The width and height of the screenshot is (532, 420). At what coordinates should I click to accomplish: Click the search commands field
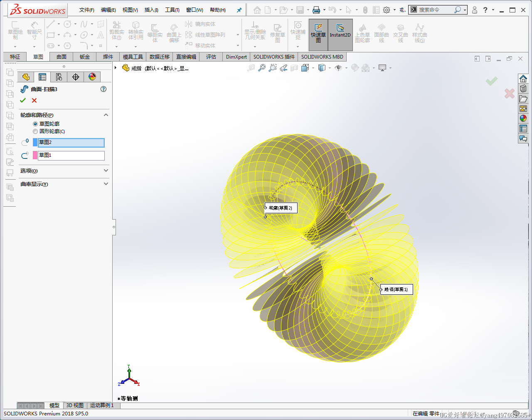tap(435, 10)
